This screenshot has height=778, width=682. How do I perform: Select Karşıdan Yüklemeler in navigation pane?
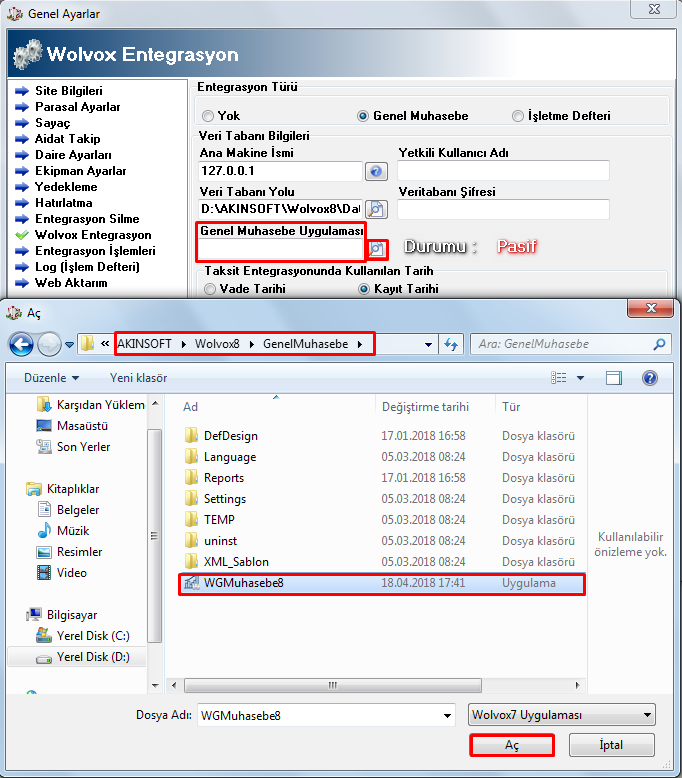(x=91, y=405)
